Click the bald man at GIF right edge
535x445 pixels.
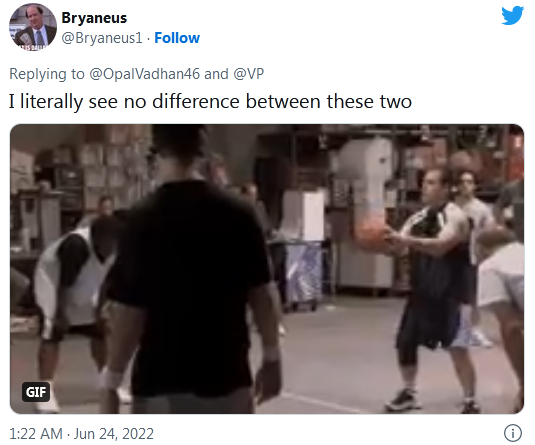502,307
